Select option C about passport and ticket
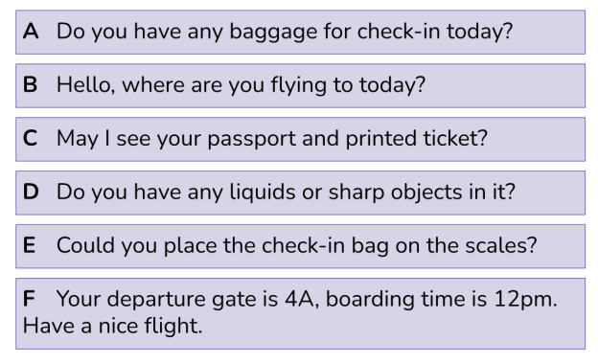598x364 pixels. tap(300, 139)
